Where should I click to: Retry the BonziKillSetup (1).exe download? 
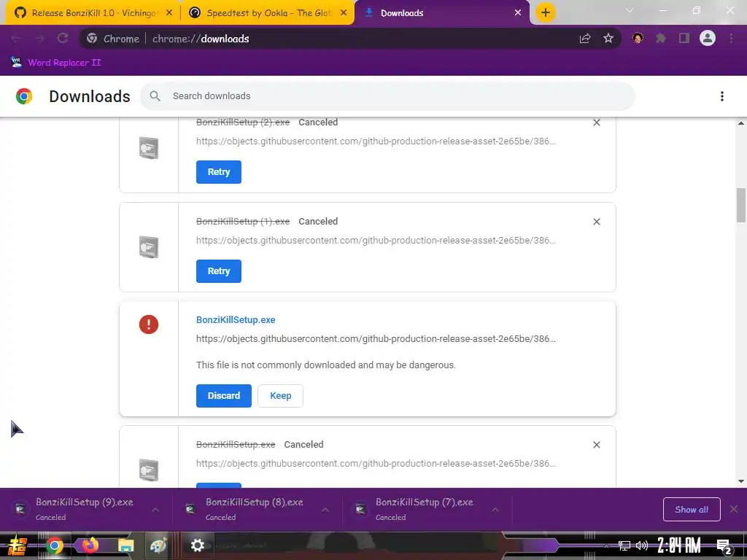219,271
